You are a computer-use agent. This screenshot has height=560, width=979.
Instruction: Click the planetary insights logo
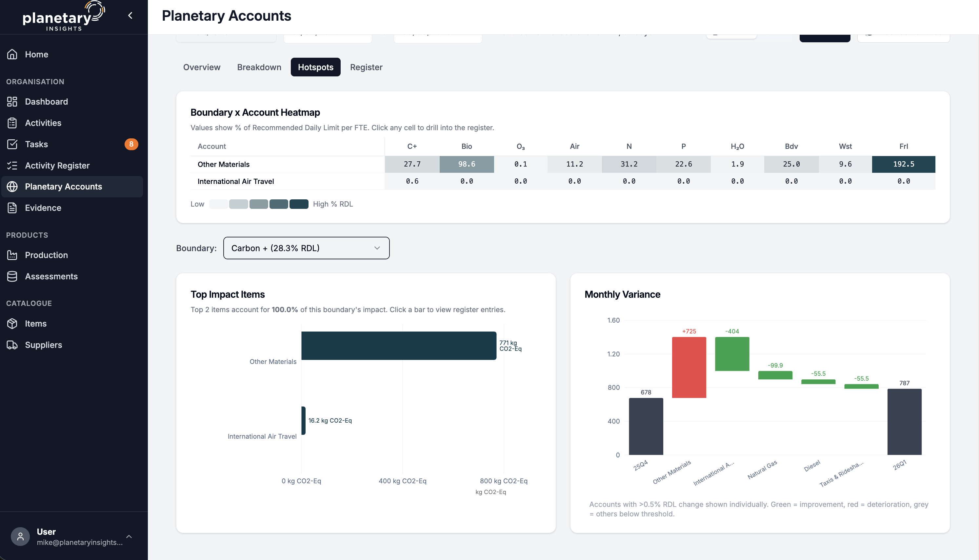[64, 16]
